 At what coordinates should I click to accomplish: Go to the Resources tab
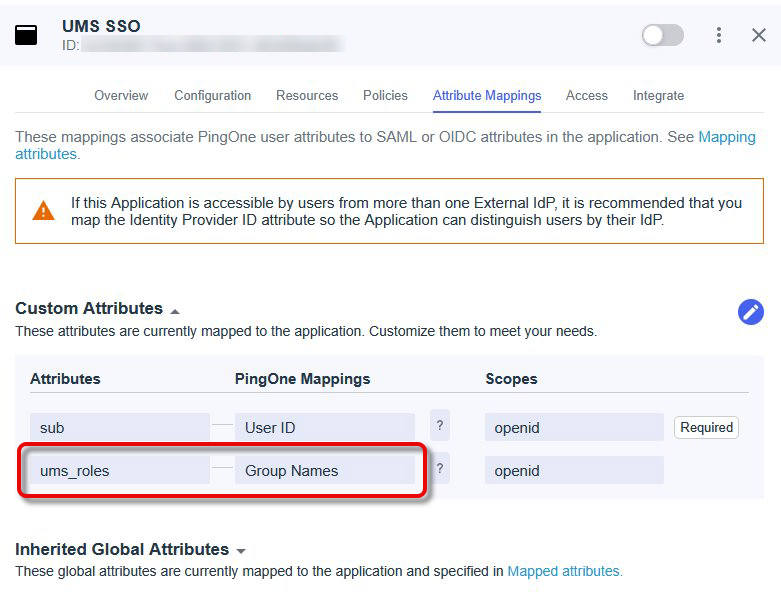click(307, 96)
